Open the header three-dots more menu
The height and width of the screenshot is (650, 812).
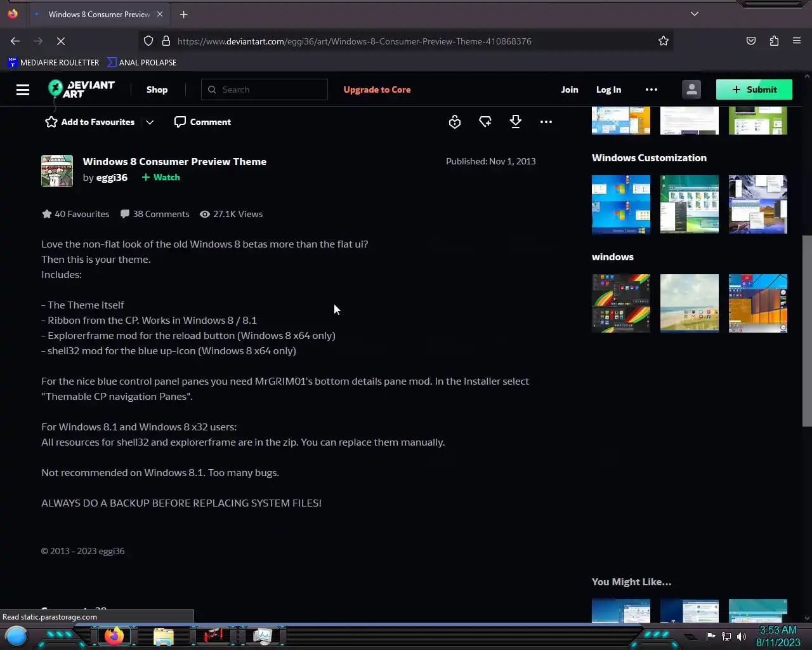652,90
